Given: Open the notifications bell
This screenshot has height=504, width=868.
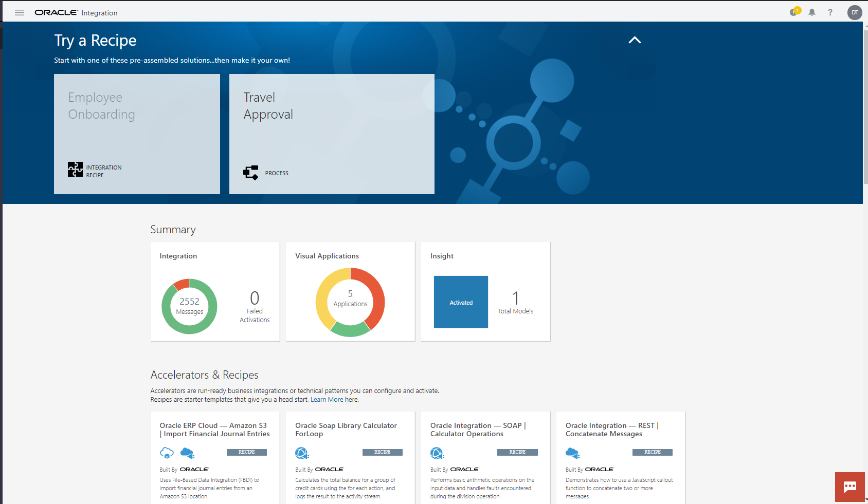Looking at the screenshot, I should (812, 12).
